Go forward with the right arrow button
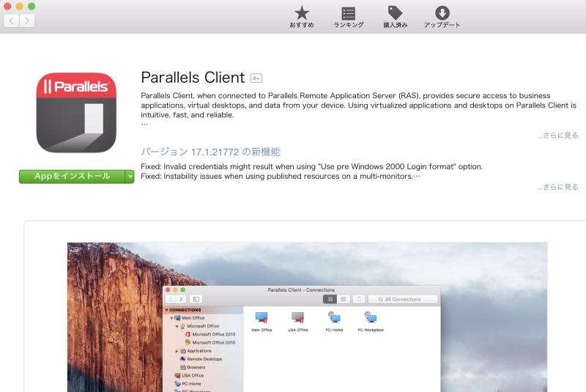The height and width of the screenshot is (392, 586). coord(27,21)
